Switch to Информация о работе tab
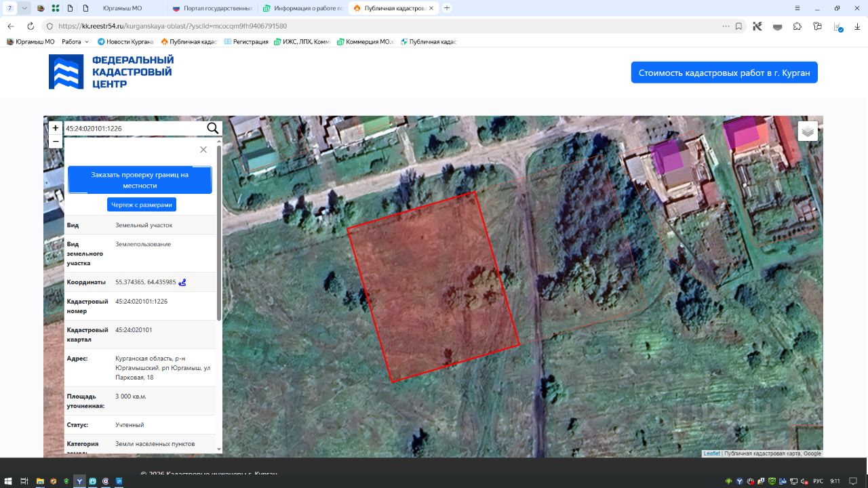 (x=302, y=8)
